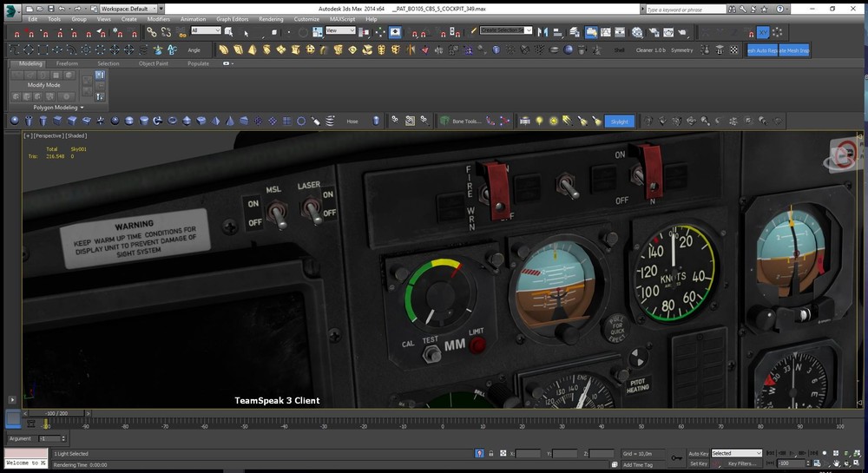The width and height of the screenshot is (868, 473).
Task: Toggle the XY axis constraint button
Action: tap(763, 31)
